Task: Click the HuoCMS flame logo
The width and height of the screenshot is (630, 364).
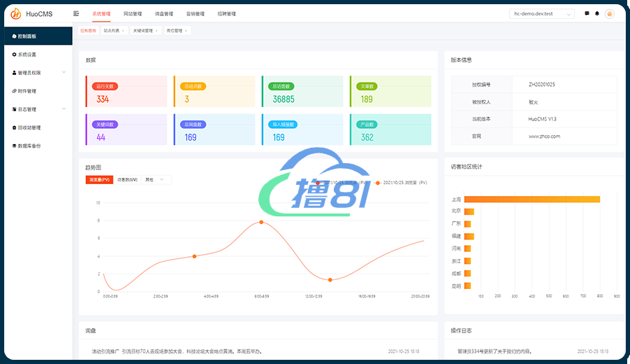Action: click(x=15, y=13)
